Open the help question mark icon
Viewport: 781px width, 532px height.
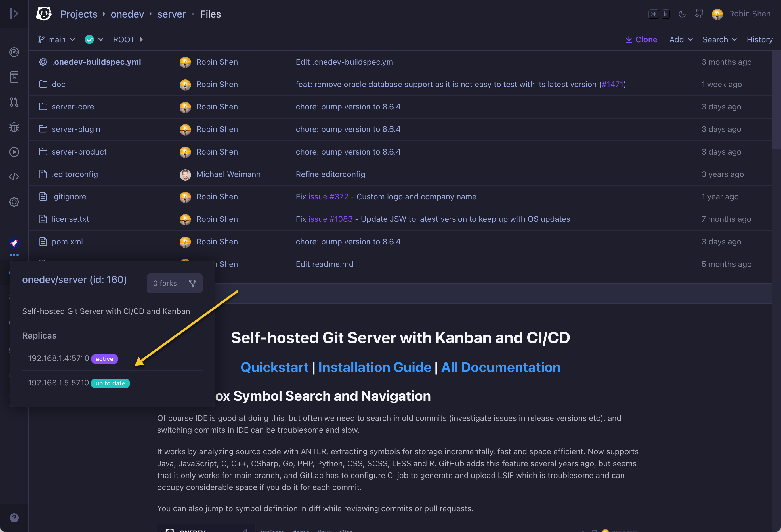pos(14,518)
